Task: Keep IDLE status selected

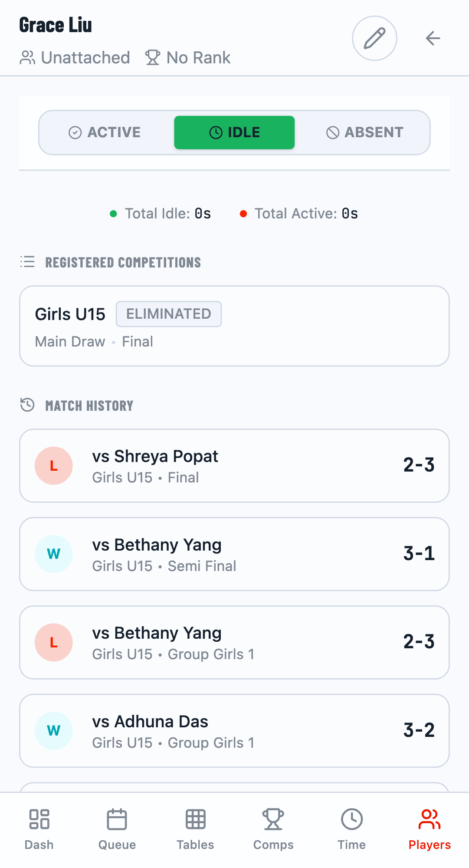Action: tap(234, 132)
